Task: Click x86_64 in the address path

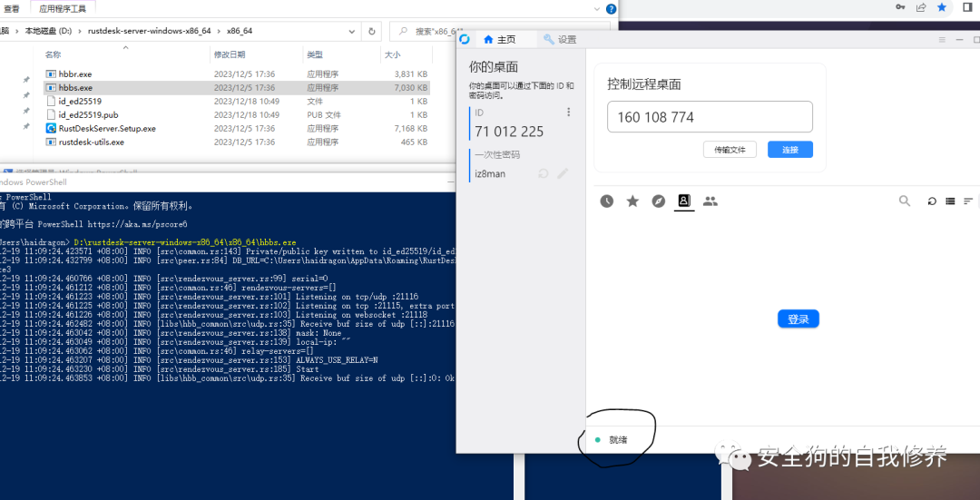Action: pyautogui.click(x=240, y=31)
